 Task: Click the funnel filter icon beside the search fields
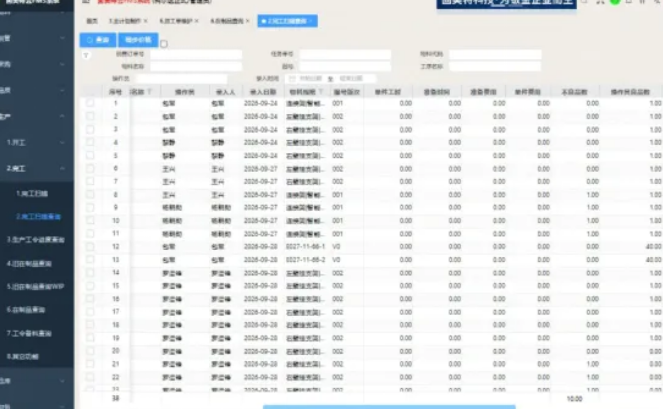click(86, 55)
